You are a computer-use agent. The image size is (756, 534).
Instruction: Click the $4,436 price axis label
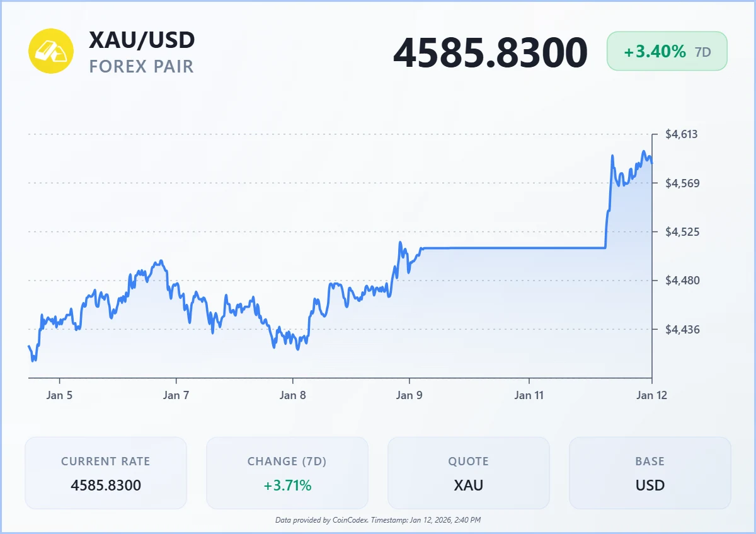682,330
